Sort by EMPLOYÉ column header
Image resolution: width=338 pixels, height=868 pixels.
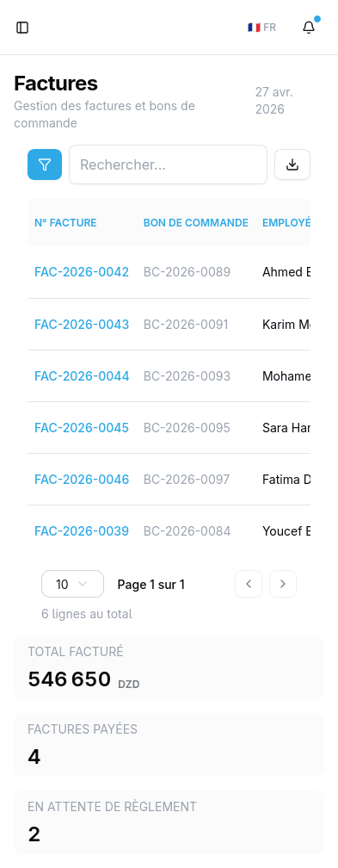pos(286,222)
